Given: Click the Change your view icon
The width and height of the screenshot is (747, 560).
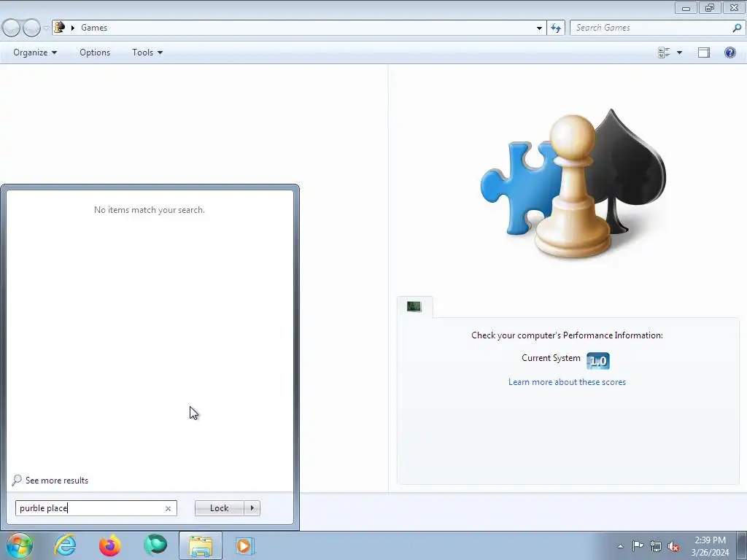Looking at the screenshot, I should tap(664, 52).
